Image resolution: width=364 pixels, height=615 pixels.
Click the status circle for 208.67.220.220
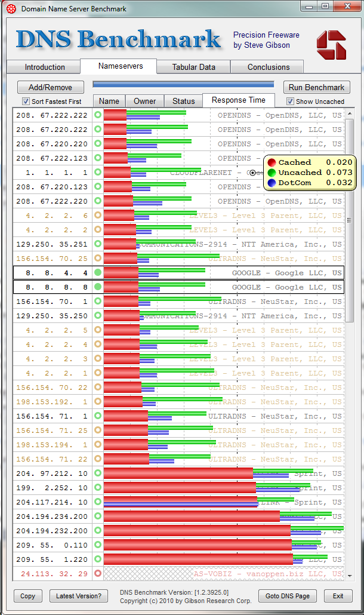[97, 143]
